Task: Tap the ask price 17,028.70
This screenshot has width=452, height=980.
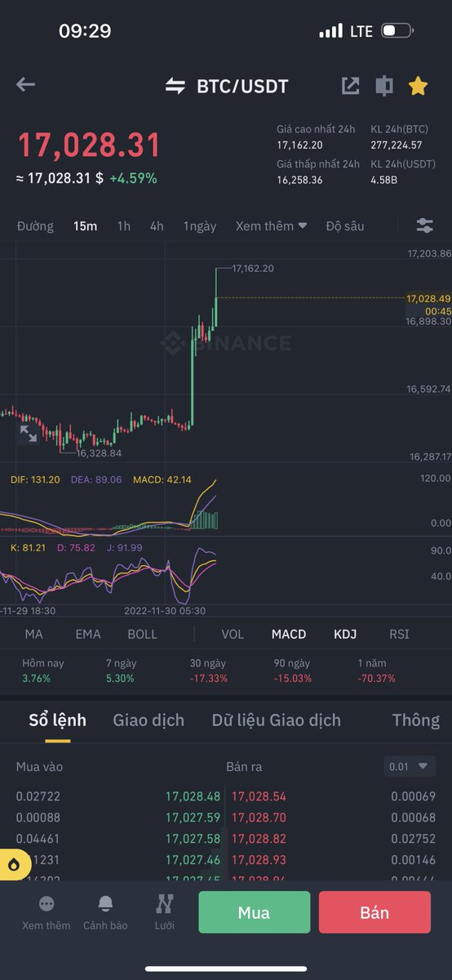Action: click(259, 817)
